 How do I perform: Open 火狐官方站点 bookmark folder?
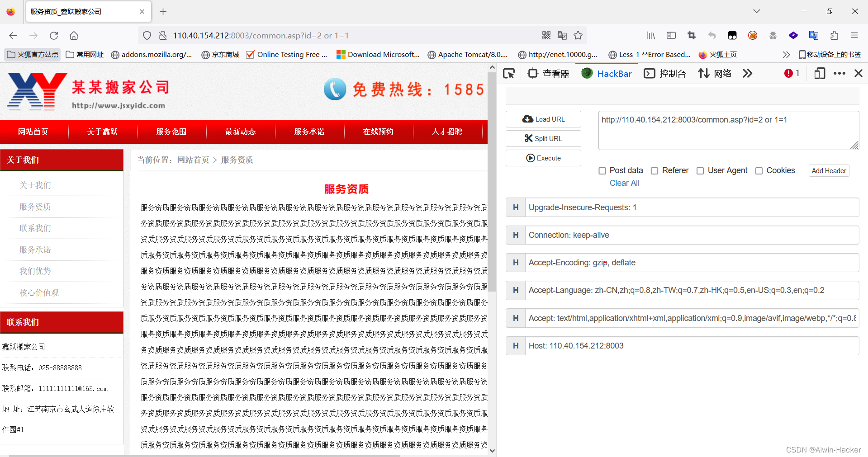[33, 55]
